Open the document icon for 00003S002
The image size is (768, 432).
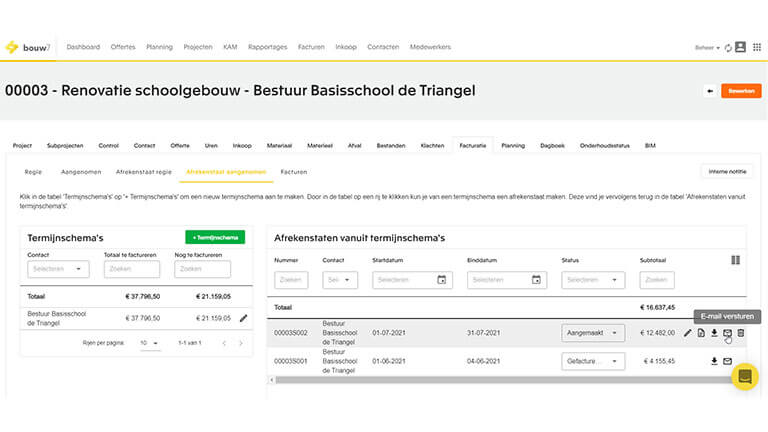click(x=701, y=333)
